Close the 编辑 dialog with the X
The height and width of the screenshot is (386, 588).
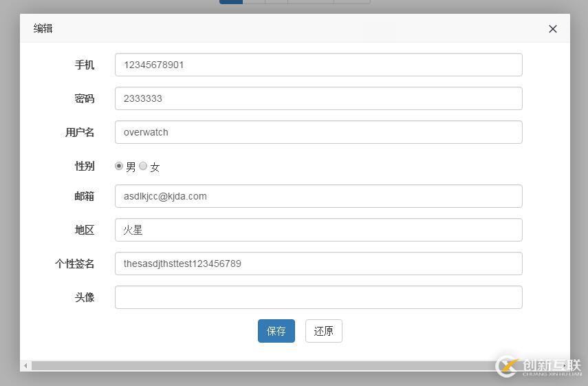coord(552,29)
